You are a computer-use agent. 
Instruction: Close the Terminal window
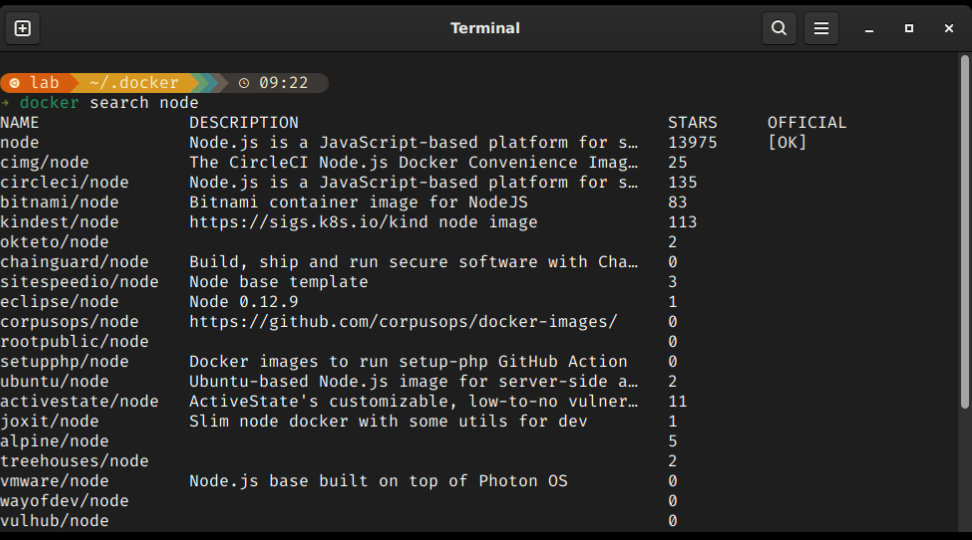coord(948,29)
